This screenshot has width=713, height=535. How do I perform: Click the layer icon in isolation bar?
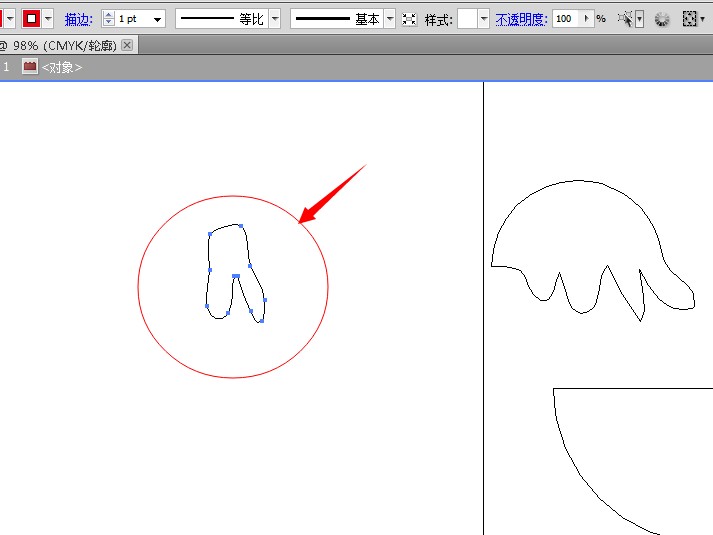tap(30, 67)
